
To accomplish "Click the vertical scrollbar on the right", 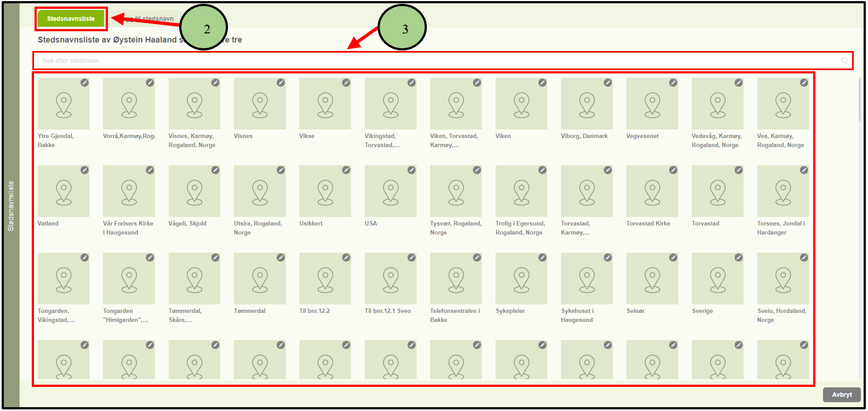I will click(x=859, y=99).
